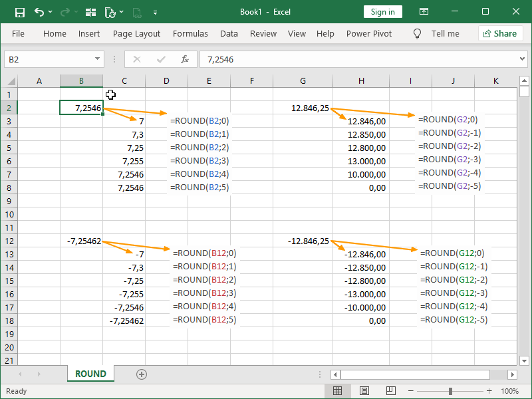Open Page Break Preview from status bar
This screenshot has height=399, width=532.
point(390,390)
